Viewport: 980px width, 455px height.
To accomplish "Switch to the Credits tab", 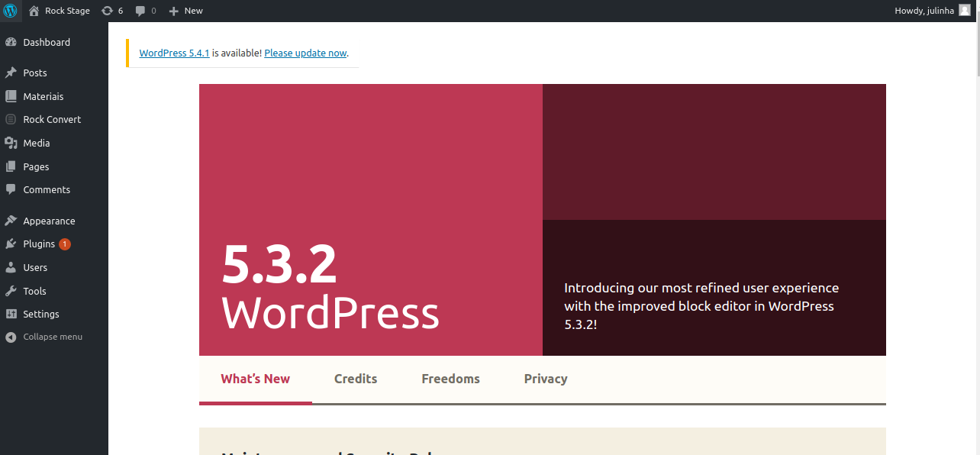I will (356, 379).
